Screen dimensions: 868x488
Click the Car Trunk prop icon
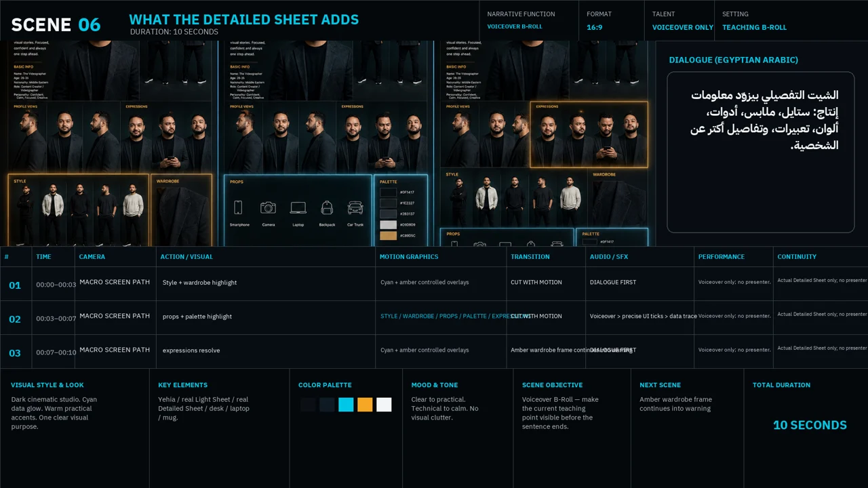355,207
